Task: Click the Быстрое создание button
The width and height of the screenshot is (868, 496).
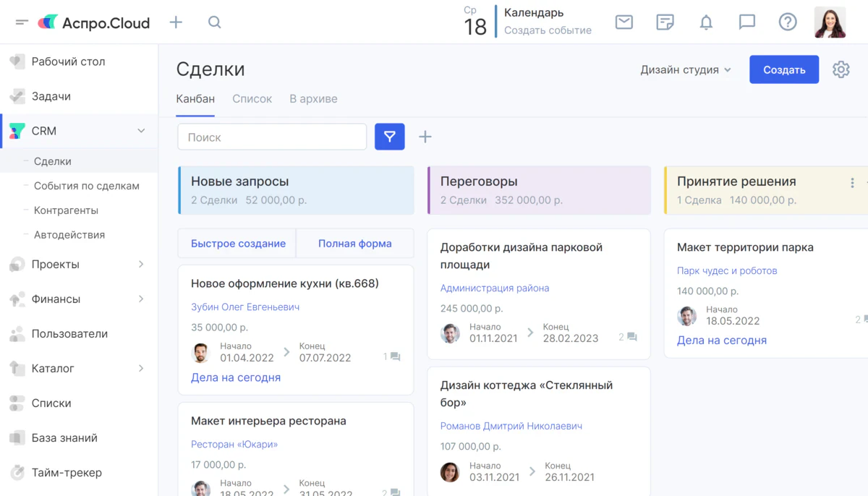Action: coord(238,244)
